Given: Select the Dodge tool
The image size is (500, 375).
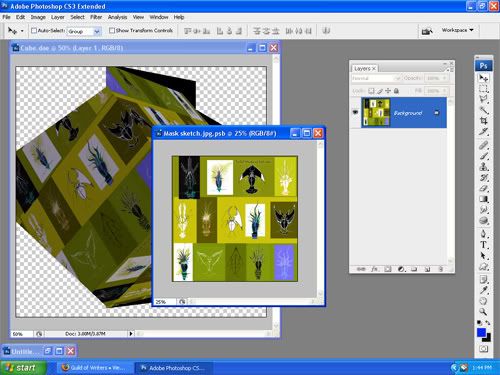Looking at the screenshot, I should coord(483,220).
